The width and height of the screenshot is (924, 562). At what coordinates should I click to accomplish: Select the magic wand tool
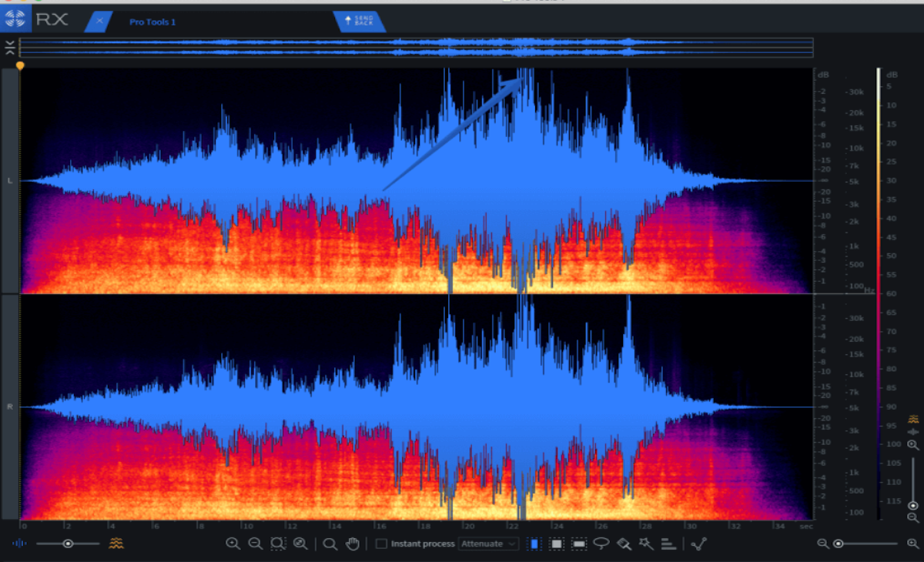[646, 544]
